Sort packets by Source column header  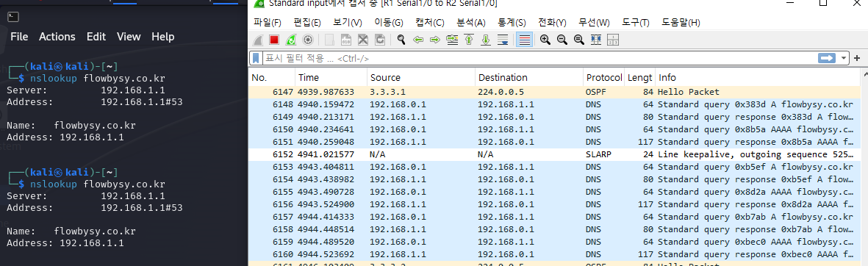(421, 77)
